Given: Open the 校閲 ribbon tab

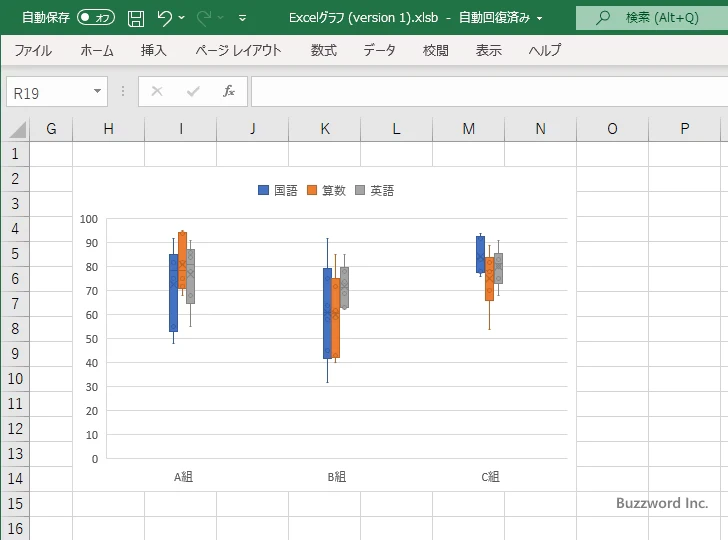Looking at the screenshot, I should coord(436,50).
